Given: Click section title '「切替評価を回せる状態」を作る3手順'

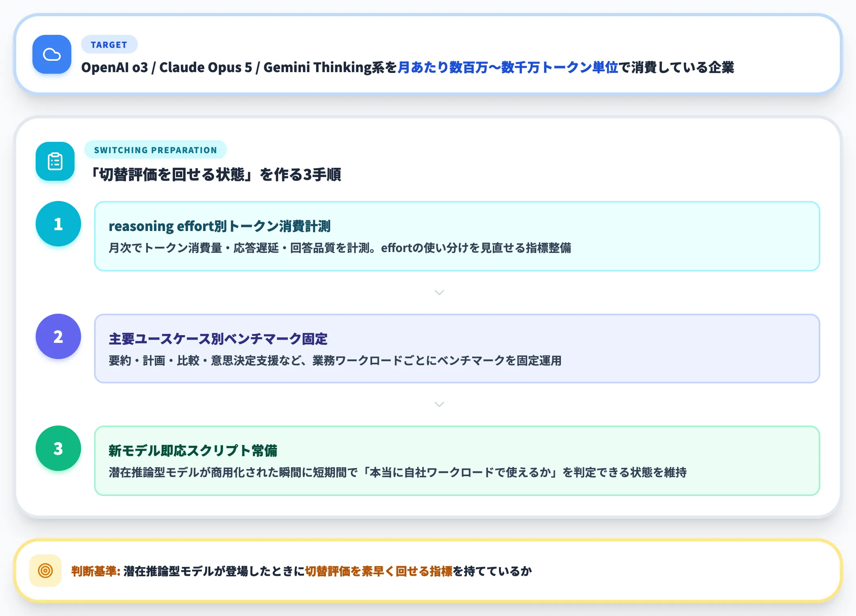Looking at the screenshot, I should pos(215,175).
